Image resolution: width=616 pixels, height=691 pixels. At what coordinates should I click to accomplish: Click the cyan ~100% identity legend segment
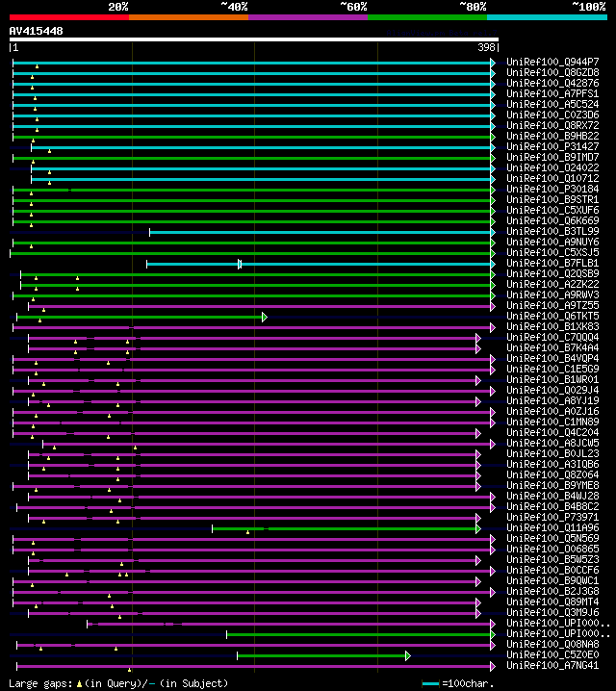pos(547,17)
